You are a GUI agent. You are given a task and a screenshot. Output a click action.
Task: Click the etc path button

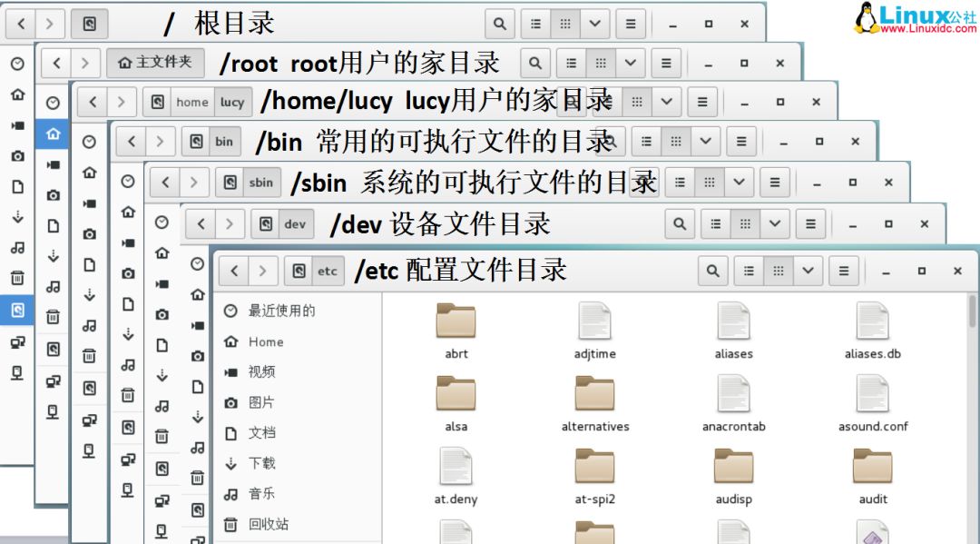pyautogui.click(x=328, y=271)
